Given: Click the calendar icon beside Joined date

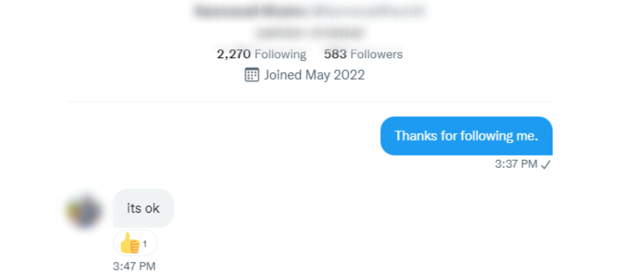Looking at the screenshot, I should click(252, 75).
